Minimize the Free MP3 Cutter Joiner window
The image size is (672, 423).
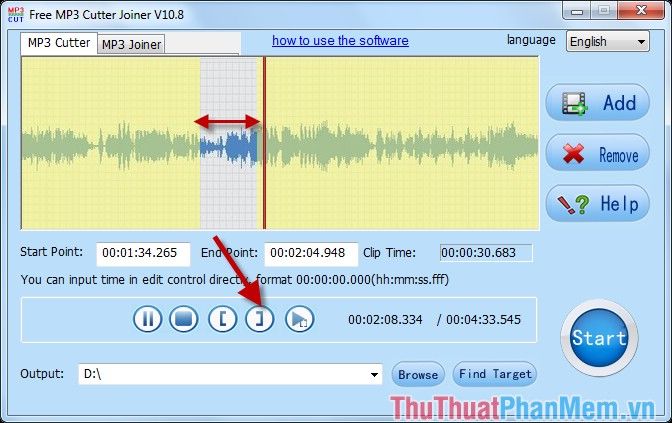pos(577,11)
